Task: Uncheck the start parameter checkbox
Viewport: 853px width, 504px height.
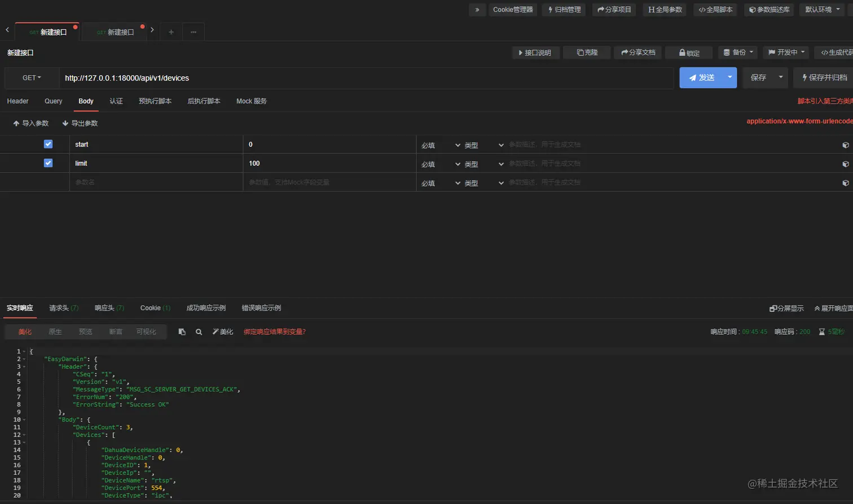Action: 48,144
